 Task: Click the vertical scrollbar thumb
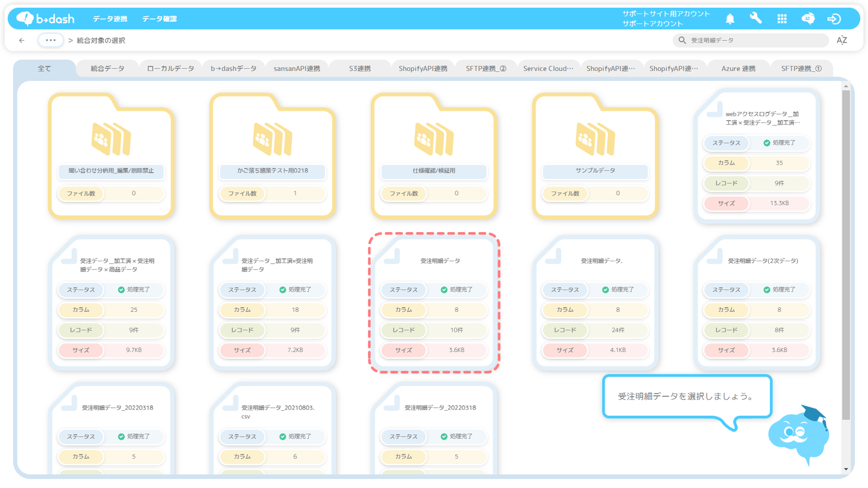point(846,255)
